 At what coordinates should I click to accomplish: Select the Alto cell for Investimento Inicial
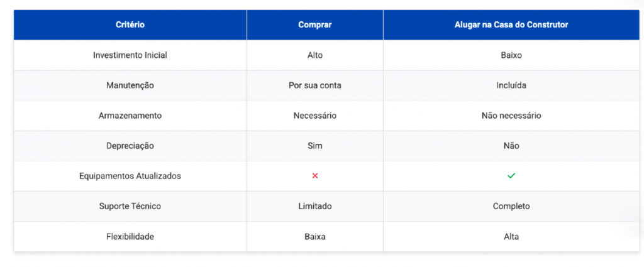(315, 55)
